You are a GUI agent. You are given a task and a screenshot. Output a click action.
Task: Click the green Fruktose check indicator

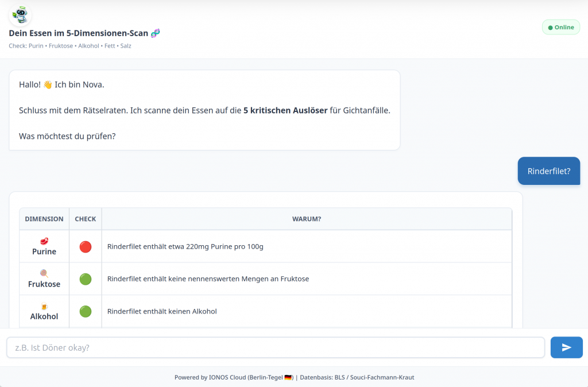(85, 279)
